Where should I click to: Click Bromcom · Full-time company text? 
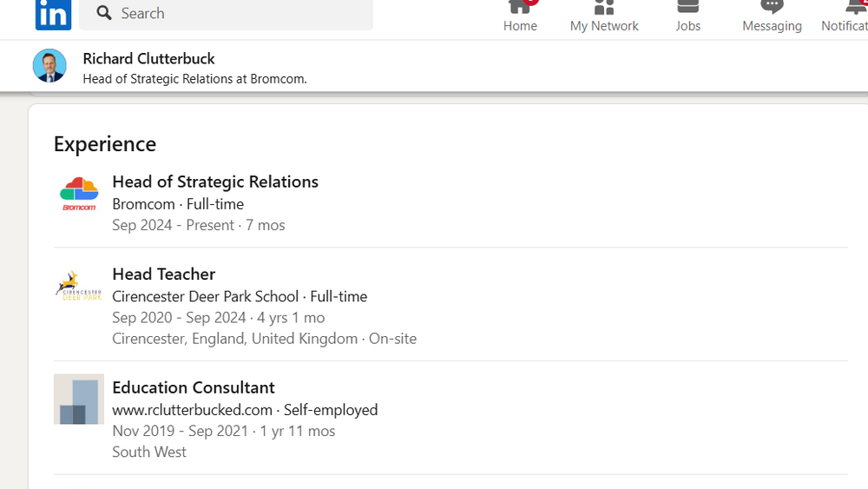click(x=178, y=204)
